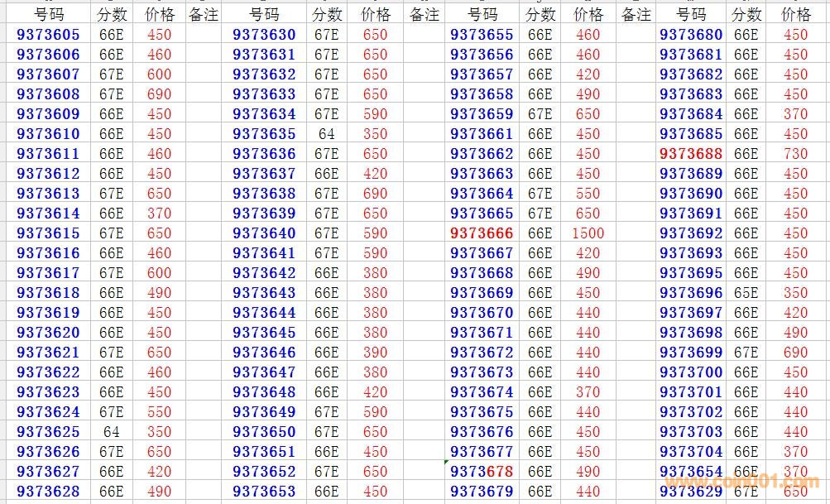Select the number 9373700 cell

pos(691,372)
